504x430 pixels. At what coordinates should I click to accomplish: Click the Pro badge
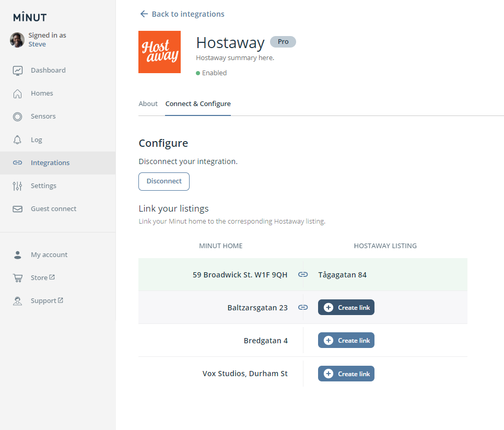pyautogui.click(x=283, y=42)
